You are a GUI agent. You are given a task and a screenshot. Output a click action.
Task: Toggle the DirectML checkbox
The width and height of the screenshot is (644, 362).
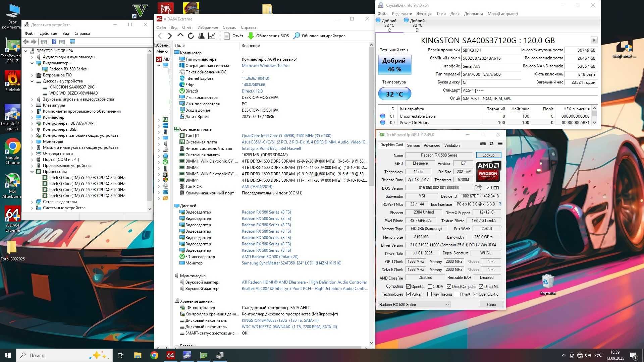click(x=481, y=287)
